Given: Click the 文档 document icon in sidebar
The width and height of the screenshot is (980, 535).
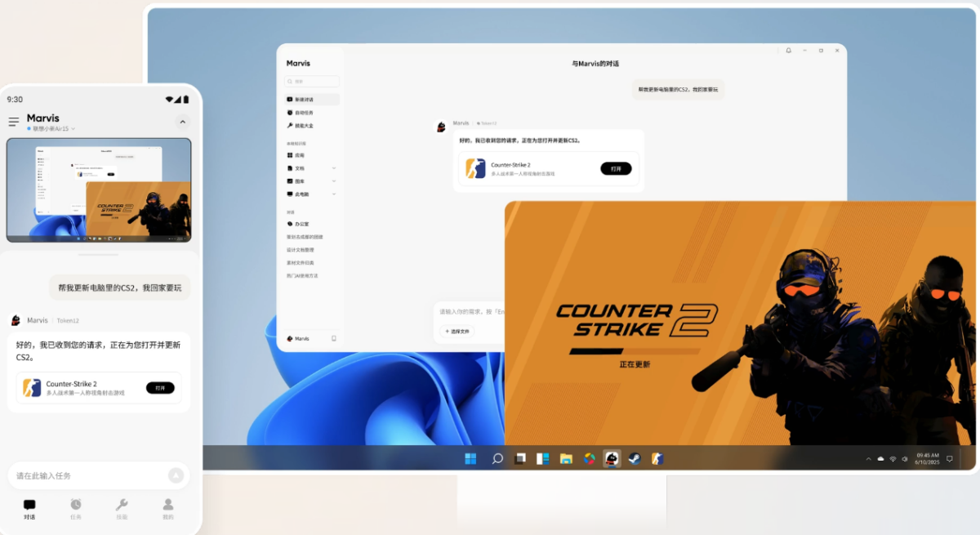Looking at the screenshot, I should (x=290, y=168).
